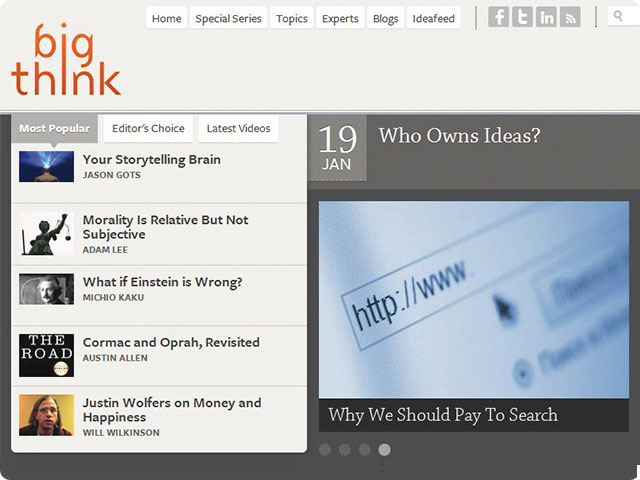Click the search magnifier icon
Image resolution: width=640 pixels, height=480 pixels.
coord(618,16)
